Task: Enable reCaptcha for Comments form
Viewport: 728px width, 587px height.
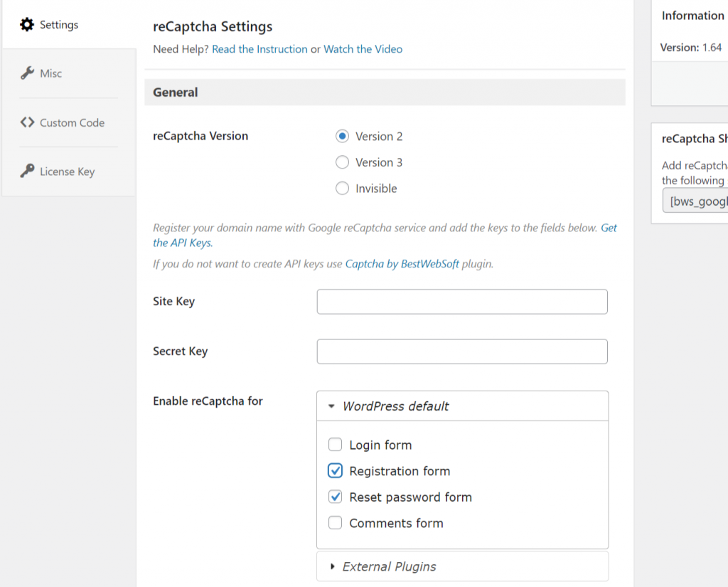Action: [x=336, y=523]
